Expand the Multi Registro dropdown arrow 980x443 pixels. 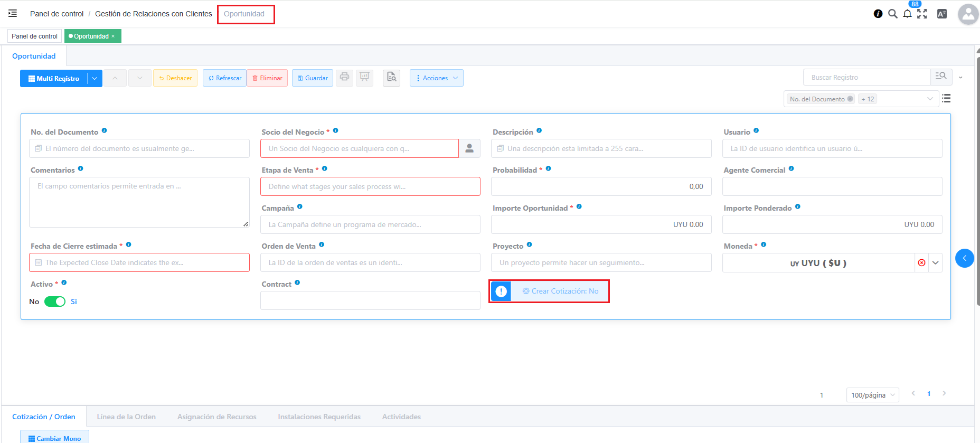(x=95, y=78)
